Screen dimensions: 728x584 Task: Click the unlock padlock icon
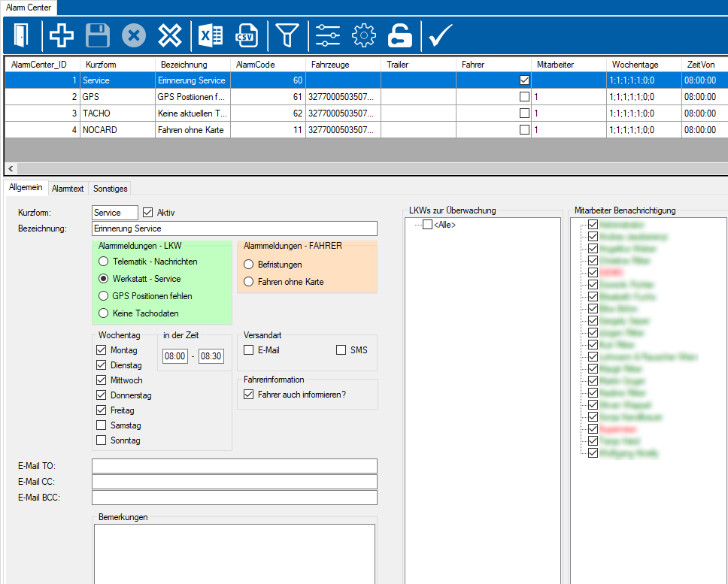pos(399,35)
